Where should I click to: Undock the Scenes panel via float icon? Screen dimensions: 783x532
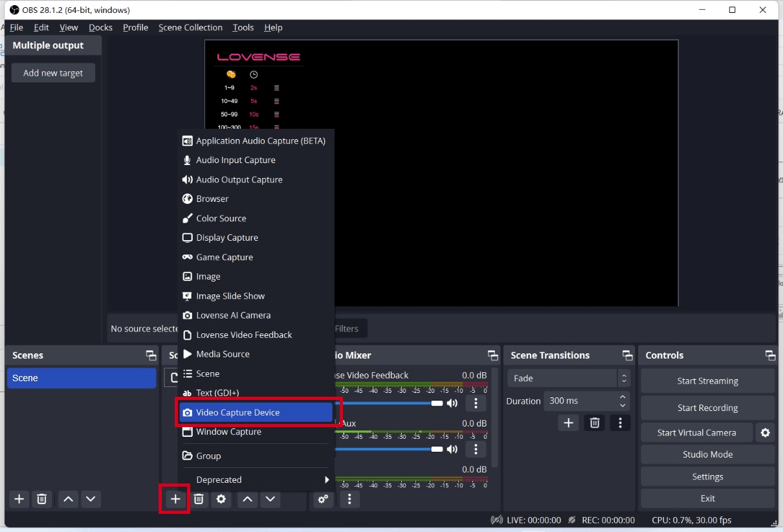tap(151, 355)
